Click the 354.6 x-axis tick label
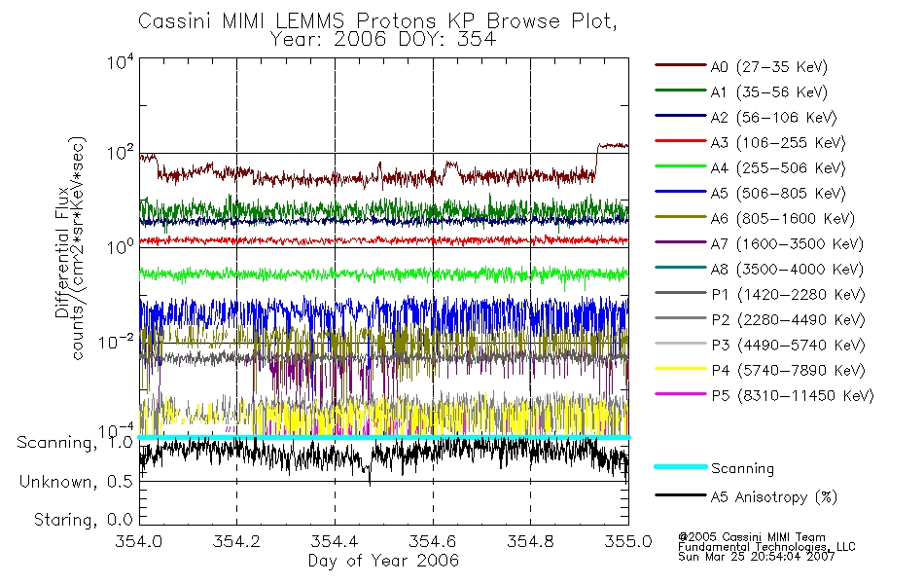Image resolution: width=924 pixels, height=584 pixels. click(x=433, y=541)
